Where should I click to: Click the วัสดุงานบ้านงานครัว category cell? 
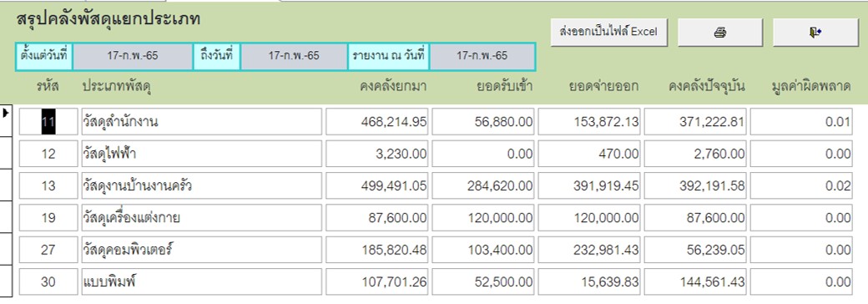(201, 186)
